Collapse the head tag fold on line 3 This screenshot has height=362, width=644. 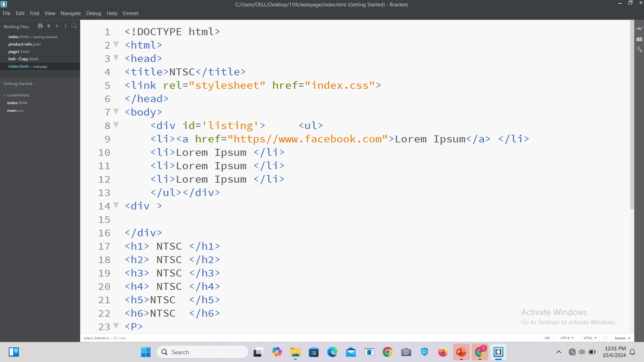[x=116, y=58]
